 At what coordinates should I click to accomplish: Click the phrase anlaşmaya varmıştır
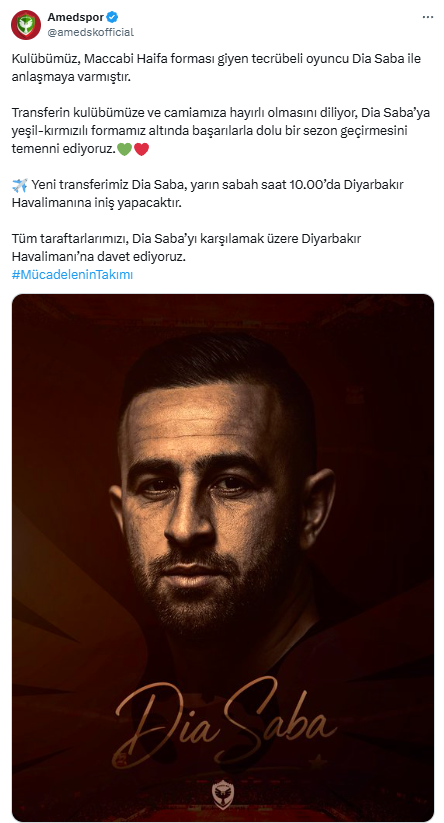tap(71, 77)
